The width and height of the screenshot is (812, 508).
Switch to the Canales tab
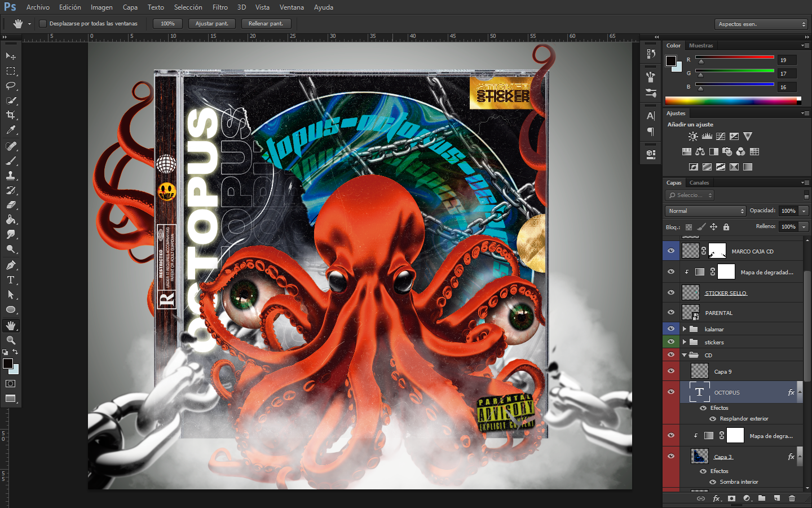pyautogui.click(x=699, y=183)
